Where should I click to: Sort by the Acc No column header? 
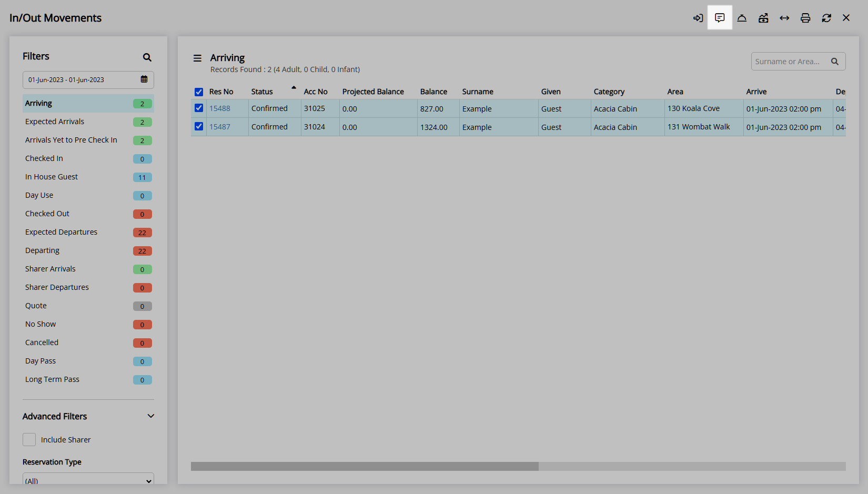pyautogui.click(x=316, y=92)
